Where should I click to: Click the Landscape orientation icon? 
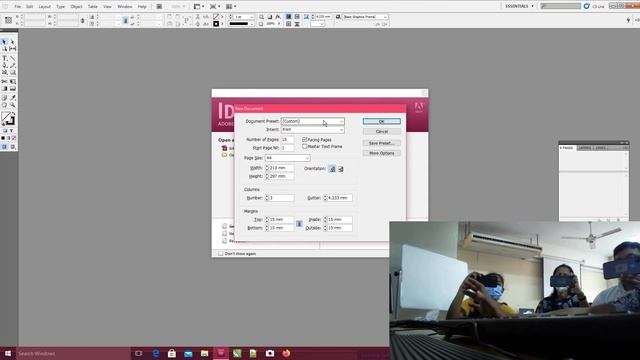click(x=341, y=169)
